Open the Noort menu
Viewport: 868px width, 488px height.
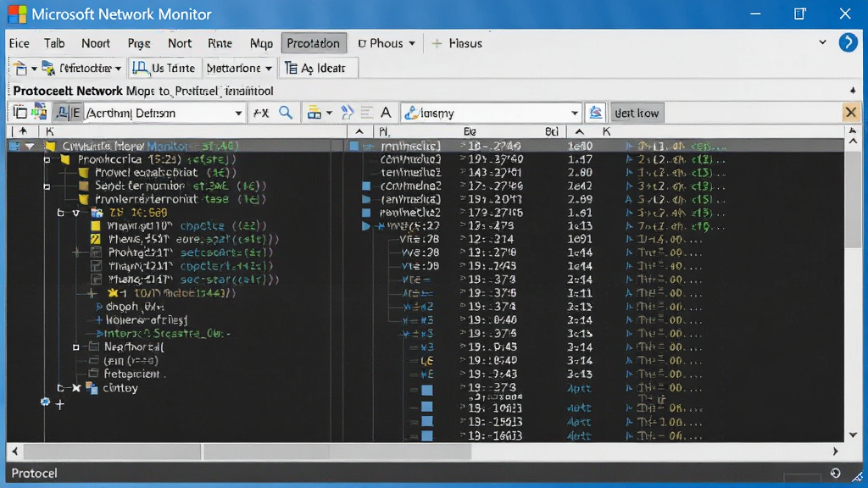(96, 43)
